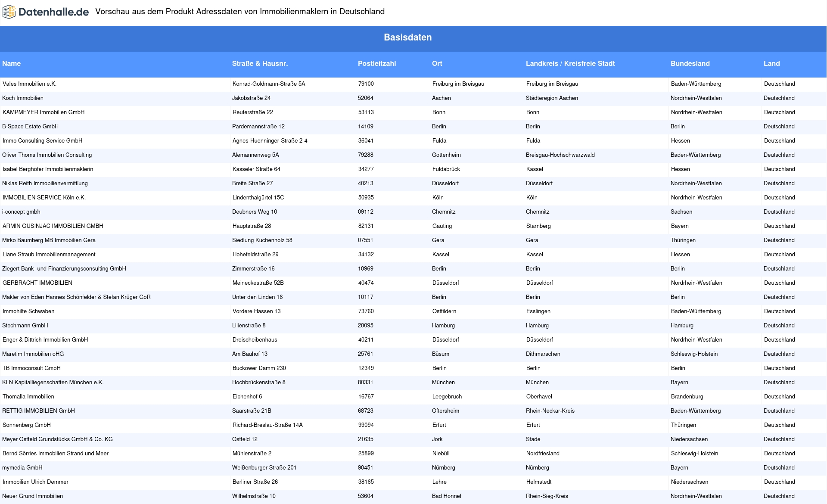
Task: Click the address Siedlung Kuchenholz 58
Action: click(x=262, y=240)
